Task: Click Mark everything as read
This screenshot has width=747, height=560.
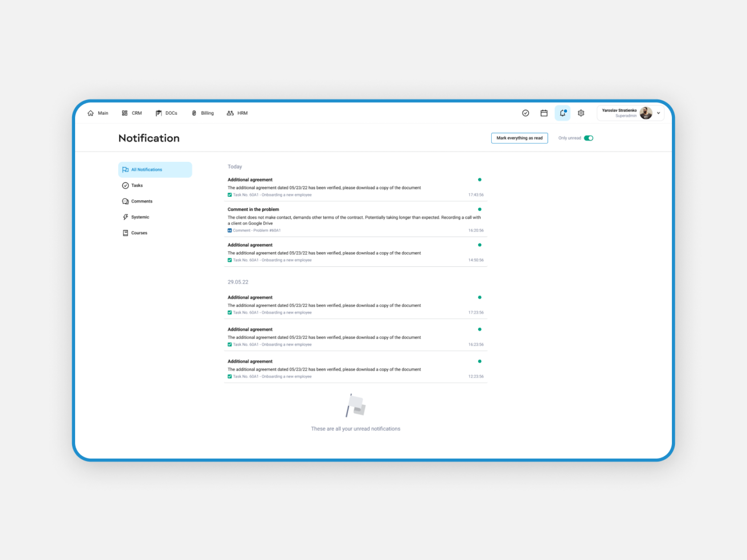Action: pyautogui.click(x=519, y=138)
